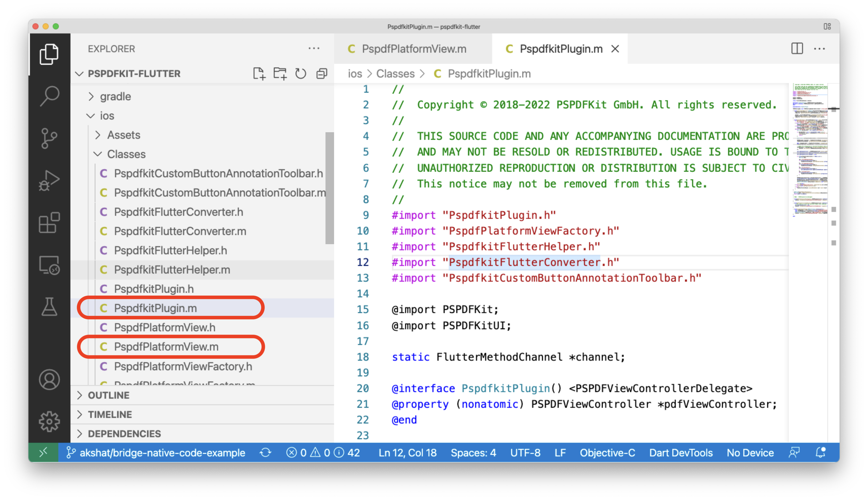Open the Run and Debug view
The width and height of the screenshot is (868, 500).
point(49,180)
